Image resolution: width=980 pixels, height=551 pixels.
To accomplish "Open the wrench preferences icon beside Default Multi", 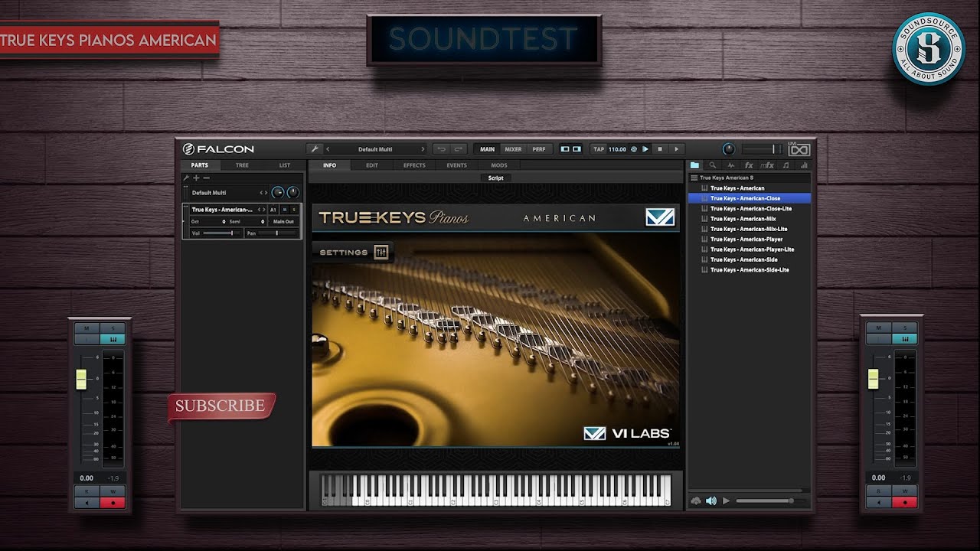I will tap(314, 149).
